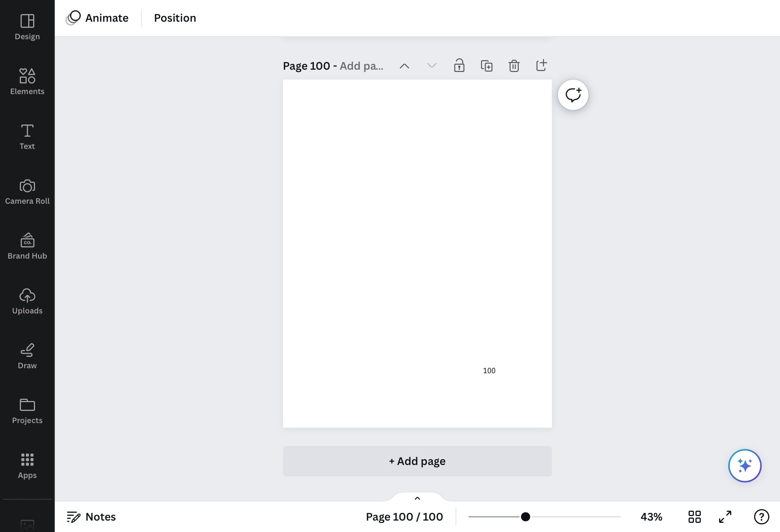Click the Add page button
This screenshot has width=780, height=532.
[417, 461]
